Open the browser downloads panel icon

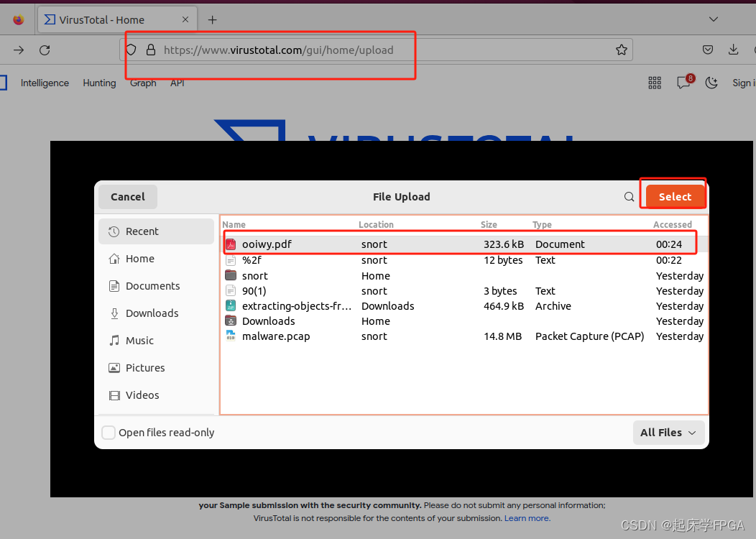click(x=733, y=49)
